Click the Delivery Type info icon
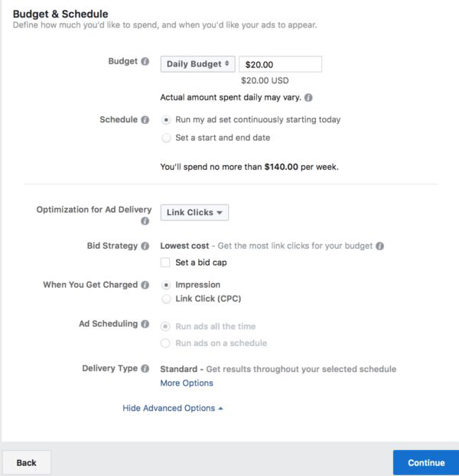 pyautogui.click(x=145, y=369)
